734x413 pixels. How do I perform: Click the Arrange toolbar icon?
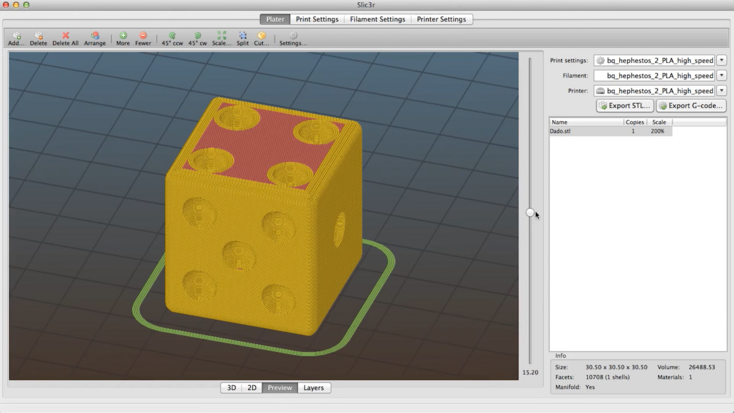pyautogui.click(x=95, y=38)
